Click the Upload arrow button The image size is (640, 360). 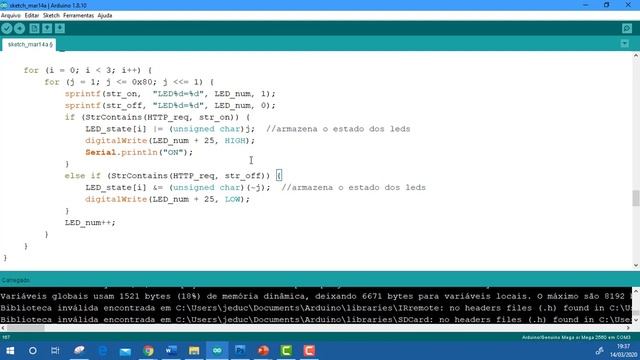pos(19,28)
